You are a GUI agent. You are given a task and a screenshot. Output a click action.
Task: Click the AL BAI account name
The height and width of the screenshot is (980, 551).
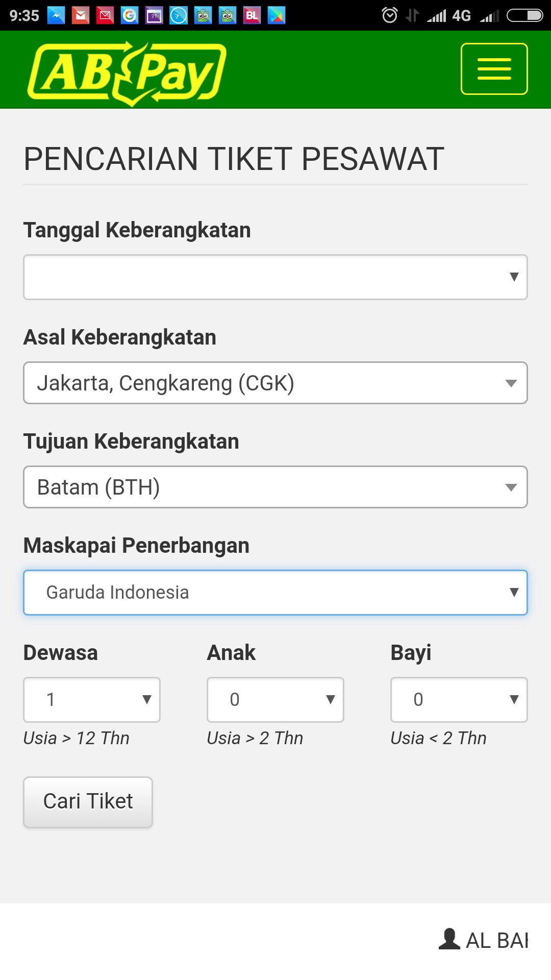pyautogui.click(x=497, y=940)
